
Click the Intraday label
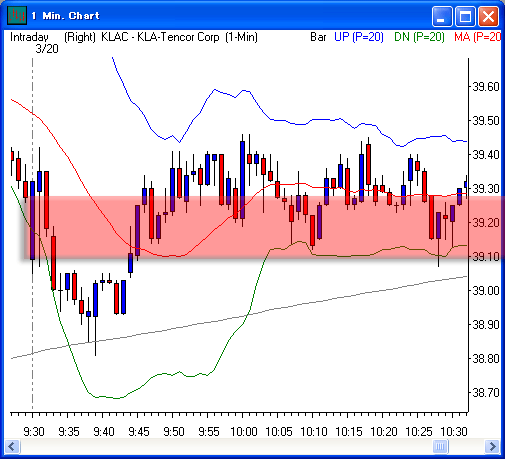29,37
